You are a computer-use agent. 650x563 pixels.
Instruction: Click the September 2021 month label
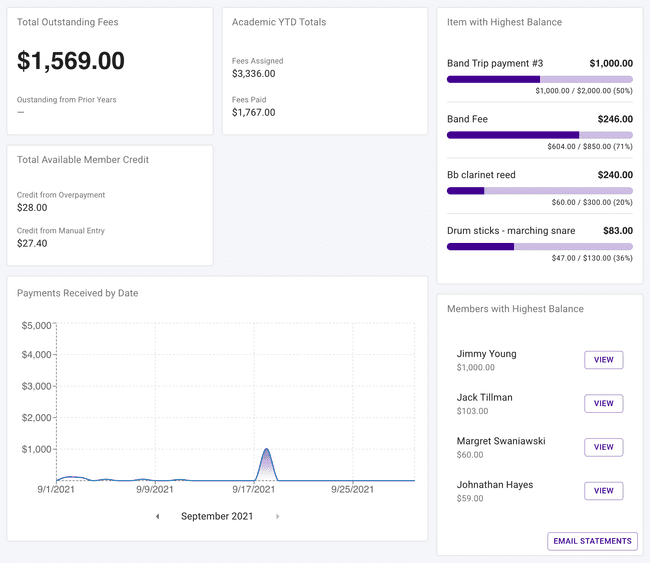(x=217, y=516)
